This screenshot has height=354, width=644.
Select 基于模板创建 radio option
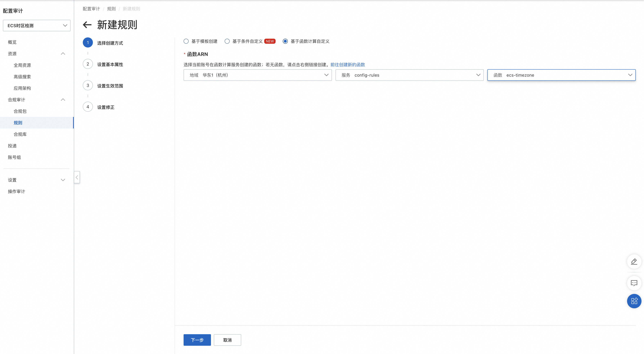click(x=186, y=41)
